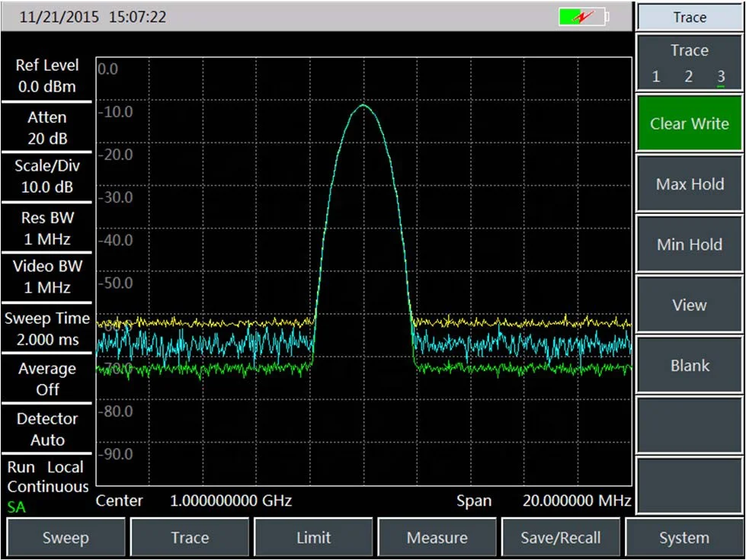
Task: Select trace number 3
Action: (721, 76)
